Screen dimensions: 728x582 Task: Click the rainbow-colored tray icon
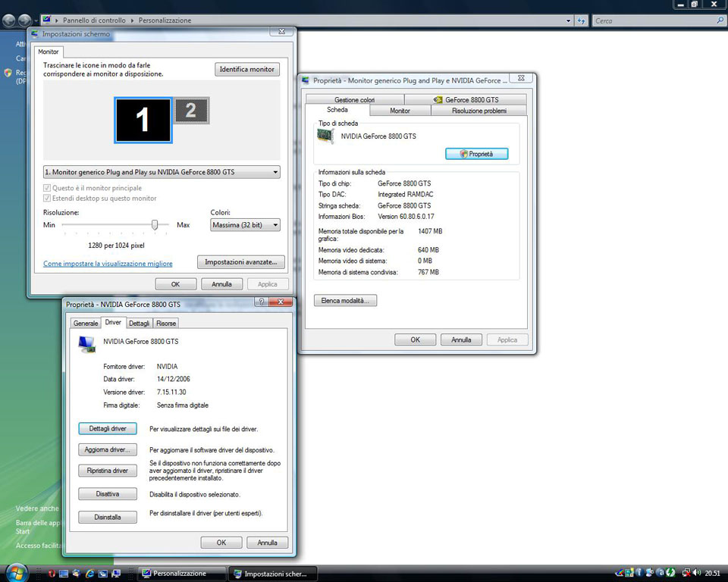620,574
